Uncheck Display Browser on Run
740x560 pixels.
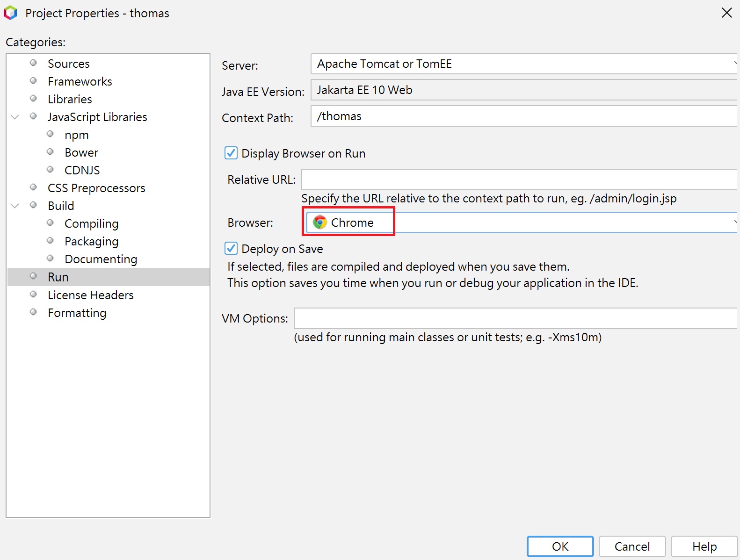coord(231,153)
